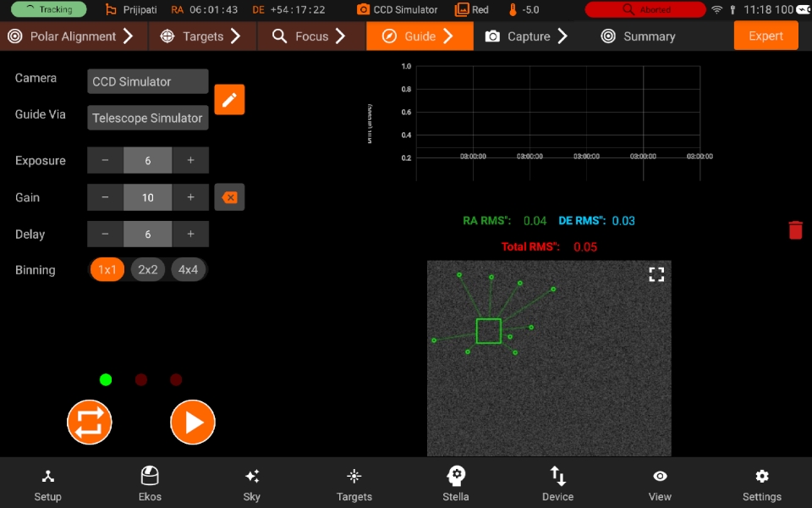Image resolution: width=812 pixels, height=508 pixels.
Task: Increase Gain value
Action: [190, 197]
